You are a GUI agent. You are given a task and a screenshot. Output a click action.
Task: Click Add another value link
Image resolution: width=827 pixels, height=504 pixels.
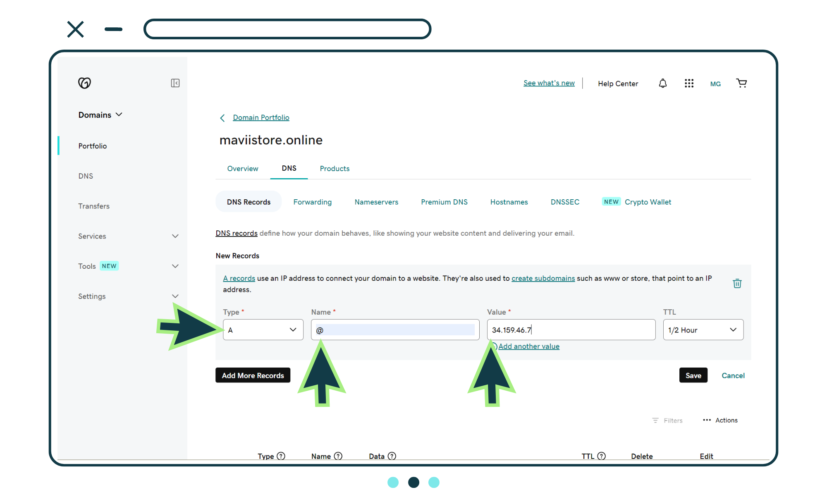[528, 346]
